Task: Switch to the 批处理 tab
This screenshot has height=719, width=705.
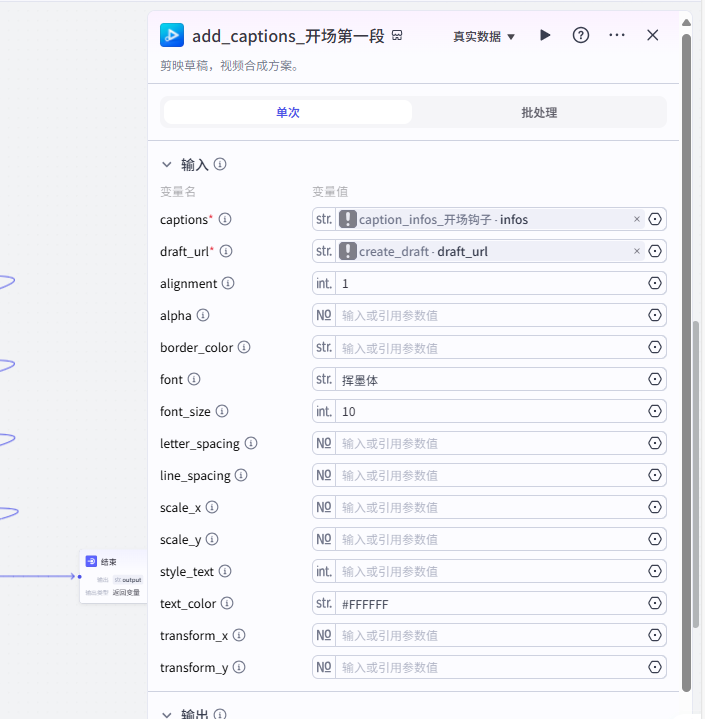Action: pyautogui.click(x=539, y=112)
